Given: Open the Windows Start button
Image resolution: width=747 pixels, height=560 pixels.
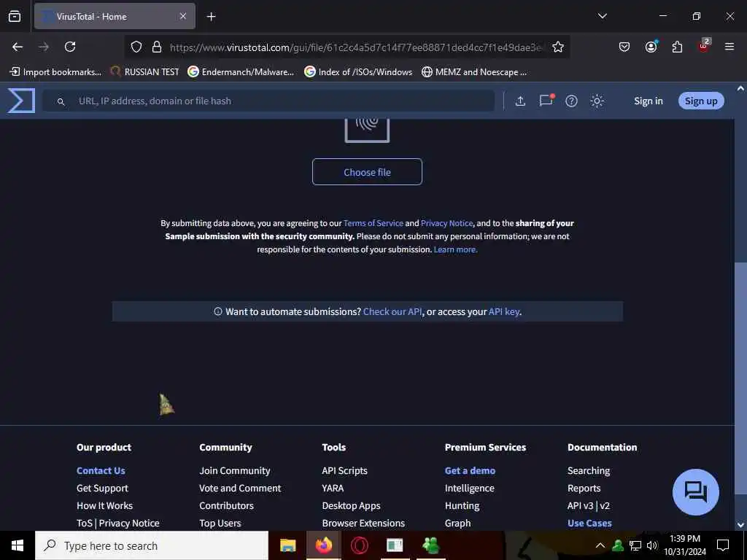Looking at the screenshot, I should 18,545.
